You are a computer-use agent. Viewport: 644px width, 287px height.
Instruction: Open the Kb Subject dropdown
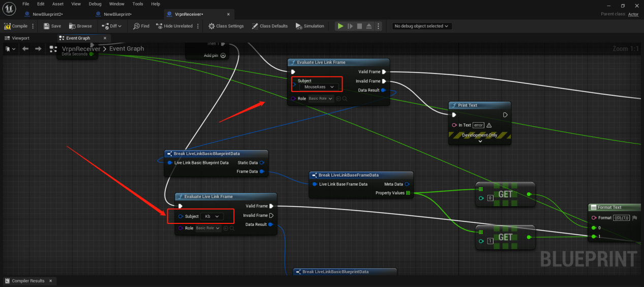[x=212, y=216]
